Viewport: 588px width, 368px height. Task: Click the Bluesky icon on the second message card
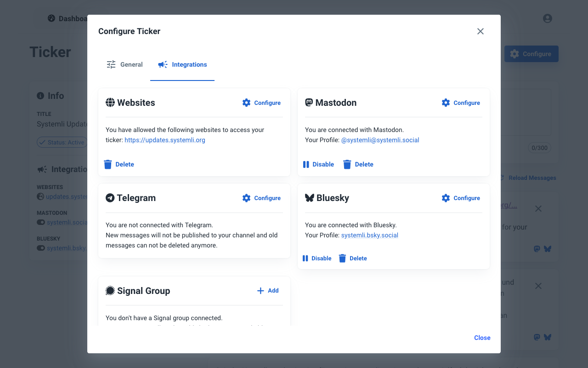[547, 337]
